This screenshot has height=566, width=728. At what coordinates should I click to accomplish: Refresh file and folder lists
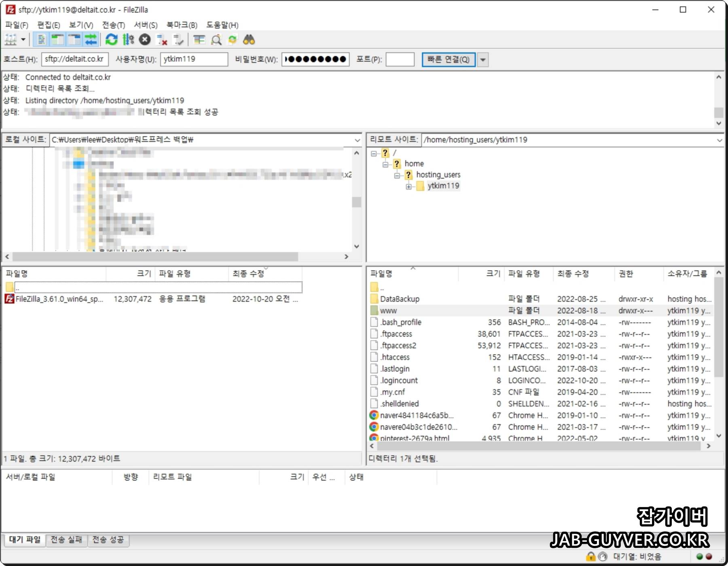[111, 40]
